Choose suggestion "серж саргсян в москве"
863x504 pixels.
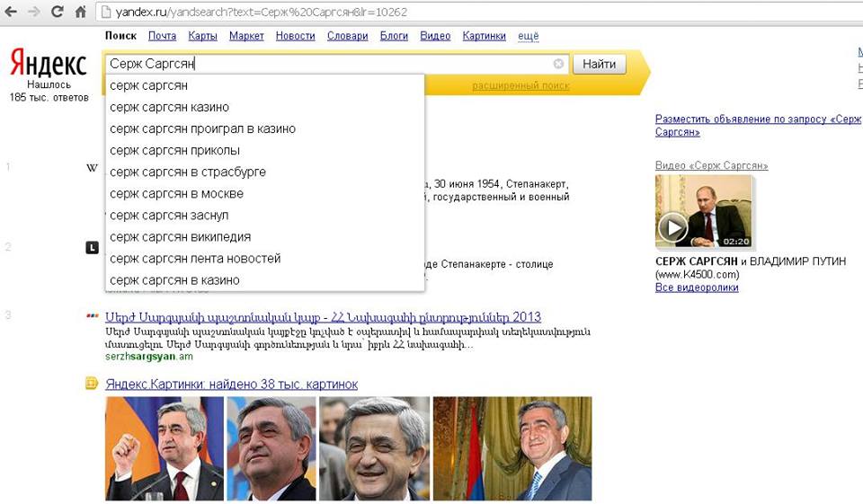tap(176, 194)
